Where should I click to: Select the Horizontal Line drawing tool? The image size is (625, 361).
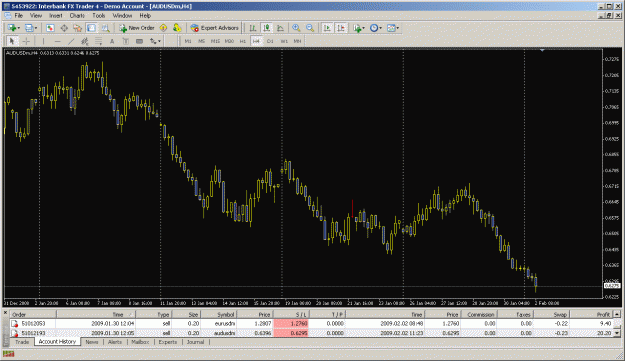click(57, 41)
